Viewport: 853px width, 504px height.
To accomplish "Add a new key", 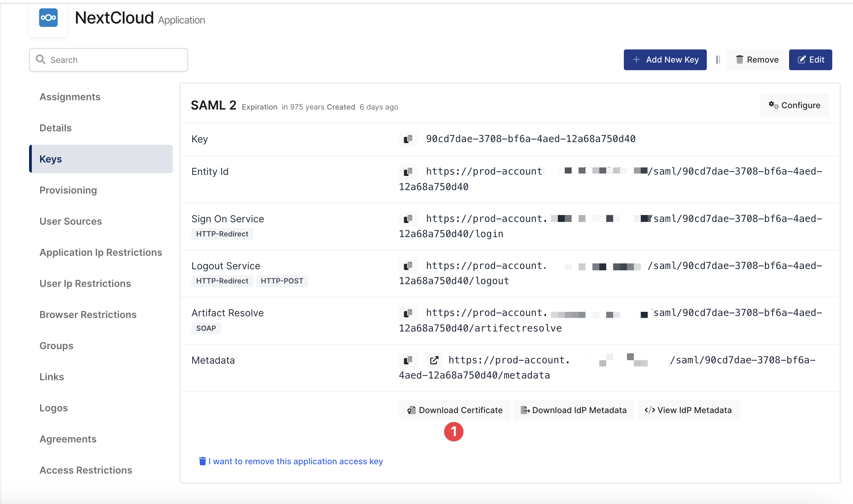I will (x=665, y=60).
